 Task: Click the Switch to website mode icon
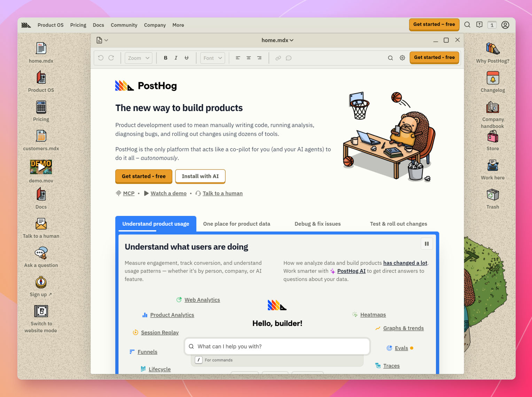(41, 311)
